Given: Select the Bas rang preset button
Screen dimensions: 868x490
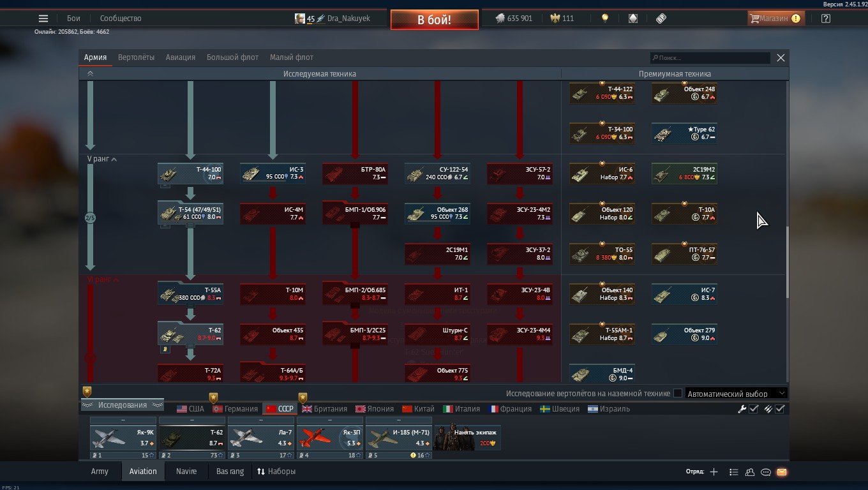Looking at the screenshot, I should click(230, 471).
